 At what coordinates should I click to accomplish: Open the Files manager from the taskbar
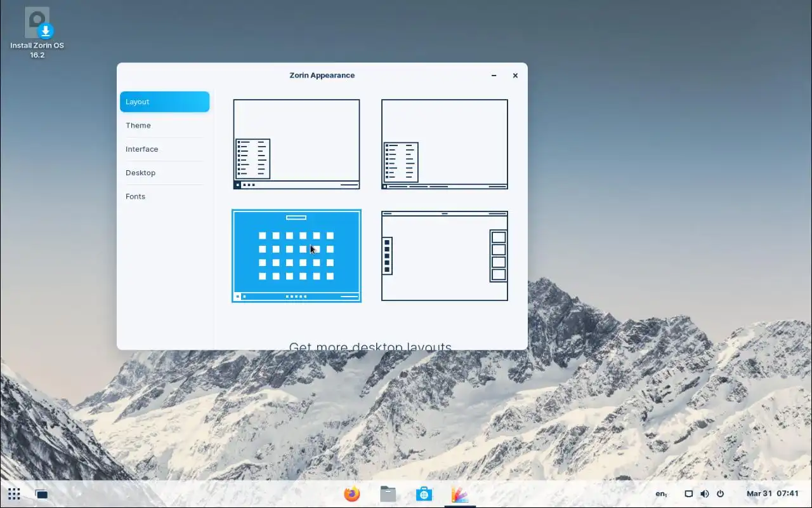[388, 493]
